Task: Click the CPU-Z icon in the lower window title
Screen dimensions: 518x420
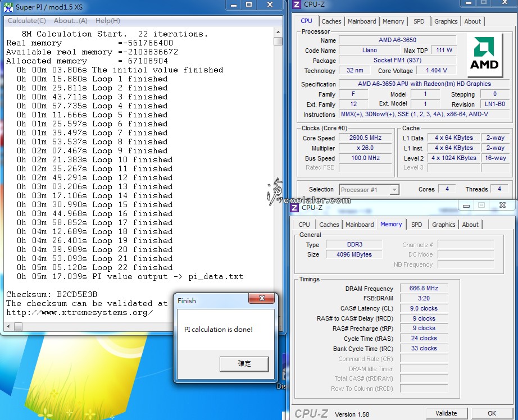Action: click(294, 208)
